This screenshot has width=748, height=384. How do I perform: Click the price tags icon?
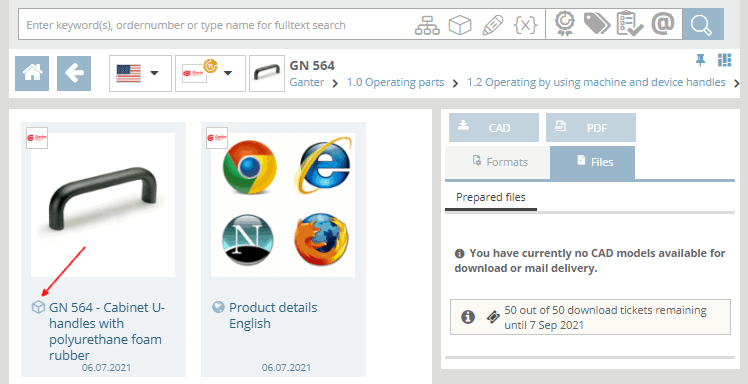[596, 24]
